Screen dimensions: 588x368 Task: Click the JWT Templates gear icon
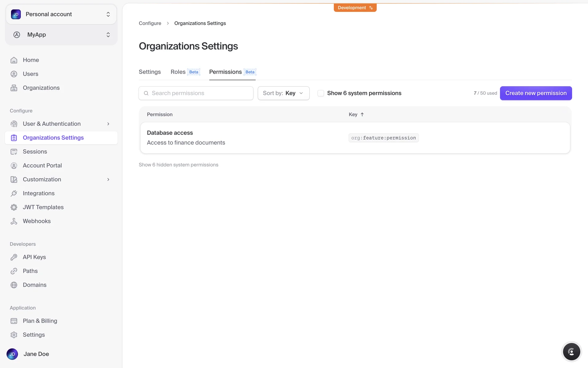click(14, 207)
